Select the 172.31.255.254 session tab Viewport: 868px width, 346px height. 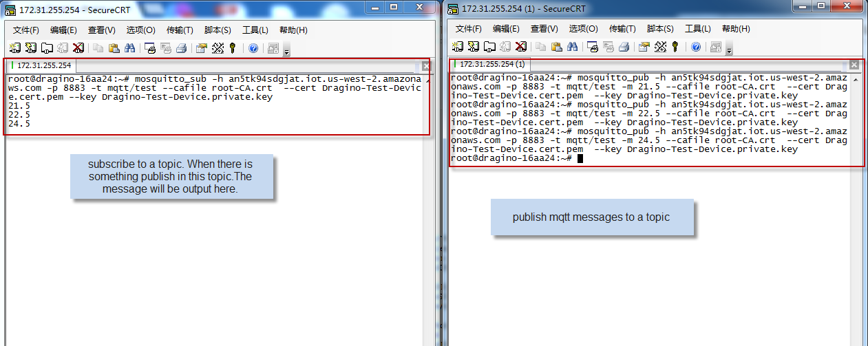[41, 66]
